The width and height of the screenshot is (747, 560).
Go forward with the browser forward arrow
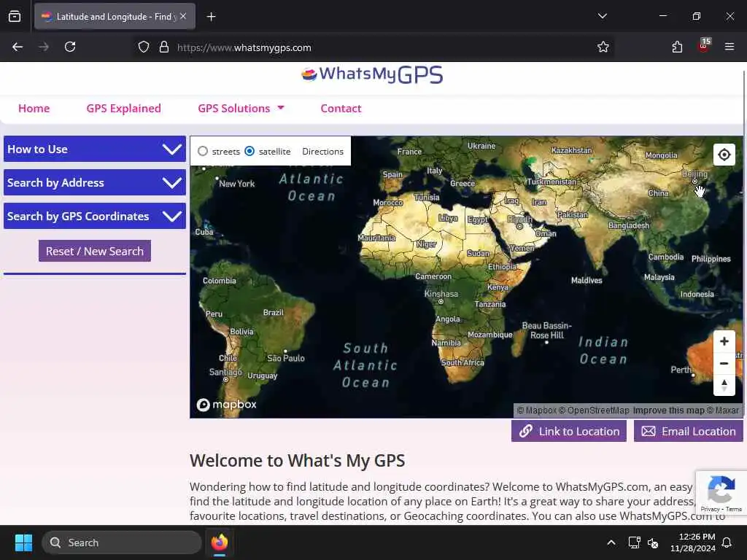pos(44,47)
